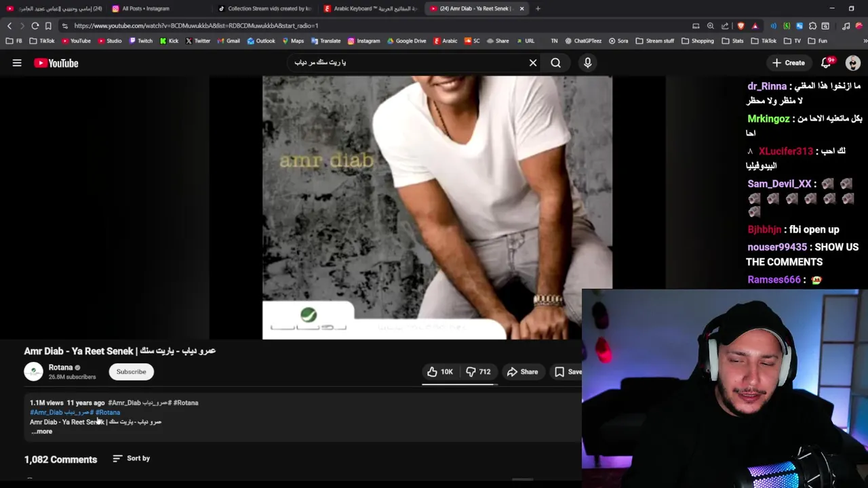868x488 pixels.
Task: Open the Twitter bookmark
Action: [197, 41]
